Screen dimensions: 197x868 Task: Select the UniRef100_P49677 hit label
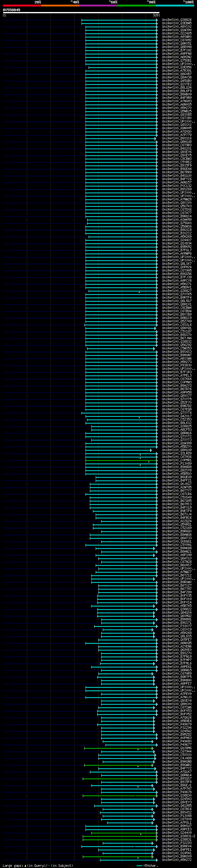click(x=177, y=745)
